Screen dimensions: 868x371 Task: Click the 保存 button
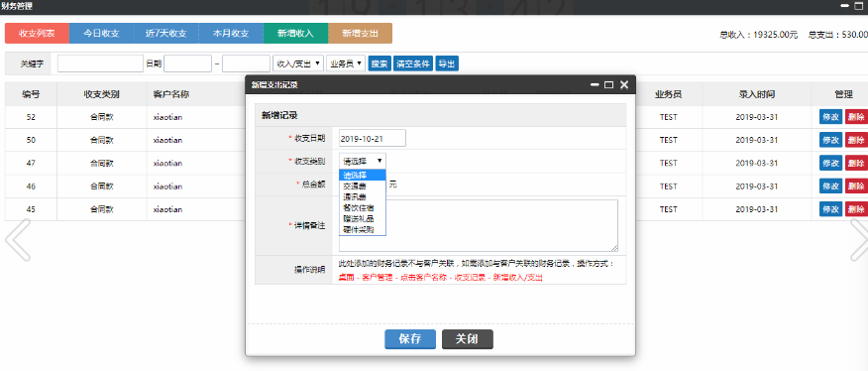click(410, 339)
